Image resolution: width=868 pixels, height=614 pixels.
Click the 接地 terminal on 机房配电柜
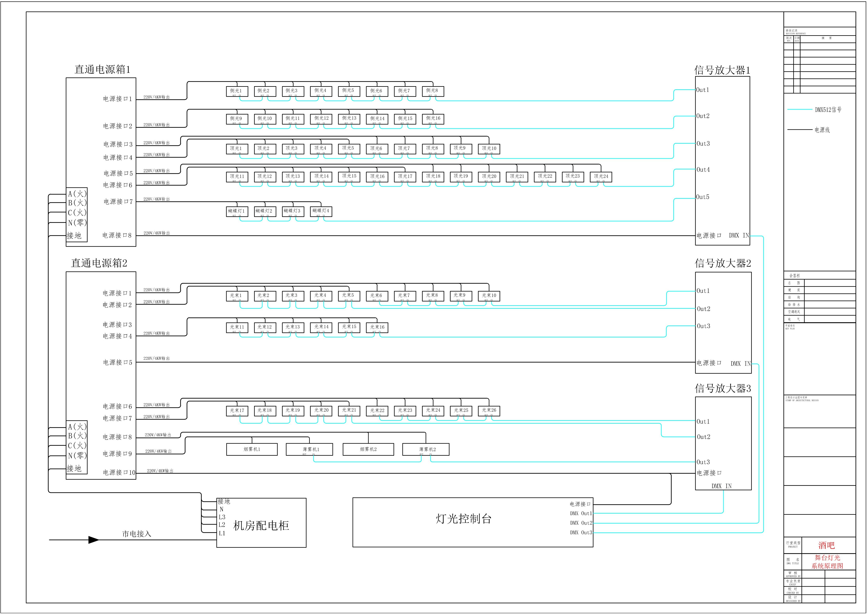(224, 502)
